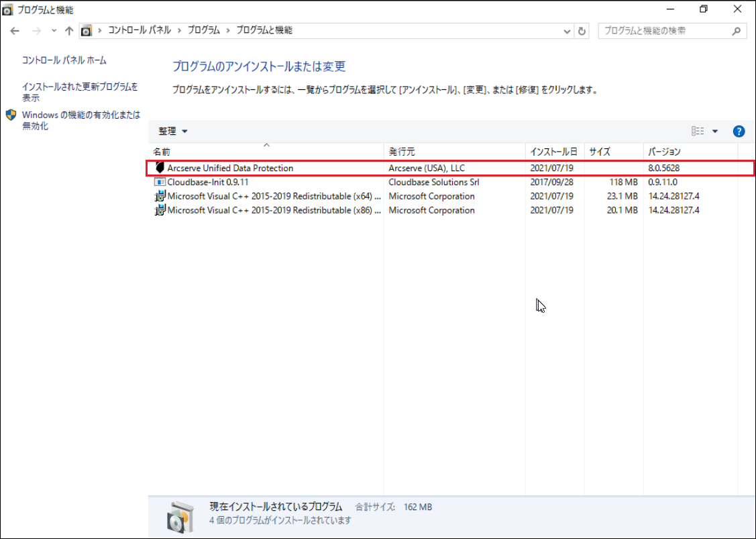Expand the view options dropdown arrow
This screenshot has width=756, height=539.
715,132
